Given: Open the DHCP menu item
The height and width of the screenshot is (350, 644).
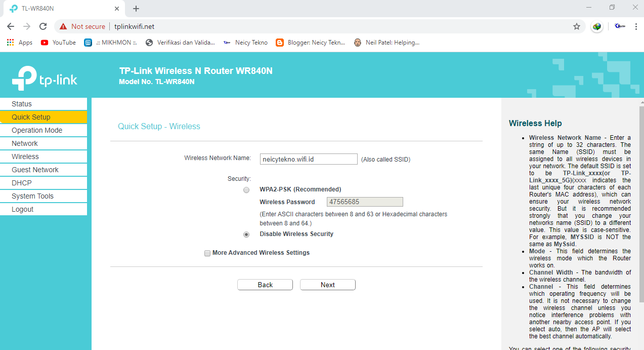Looking at the screenshot, I should coord(44,183).
